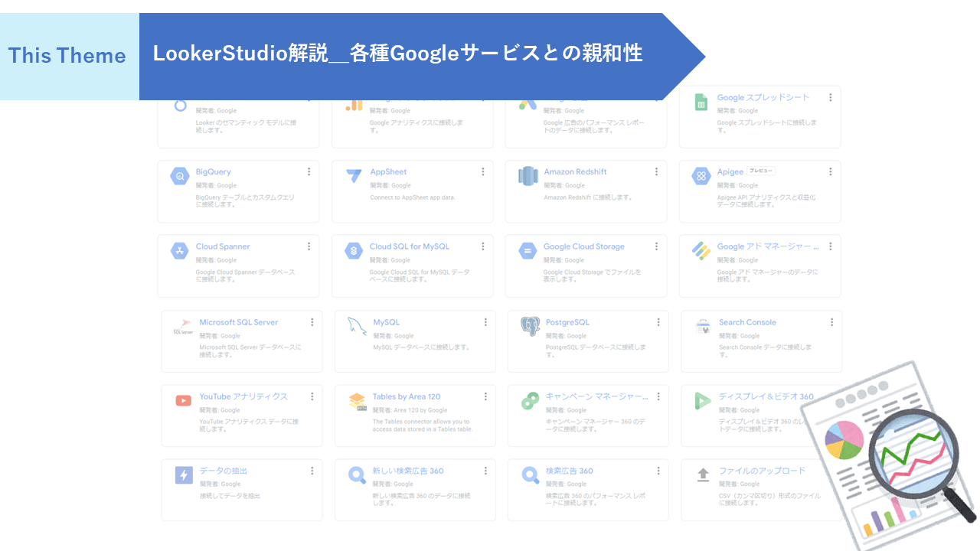This screenshot has height=551, width=980.
Task: Open the Amazon Redshift card's three-dot menu
Action: (657, 171)
